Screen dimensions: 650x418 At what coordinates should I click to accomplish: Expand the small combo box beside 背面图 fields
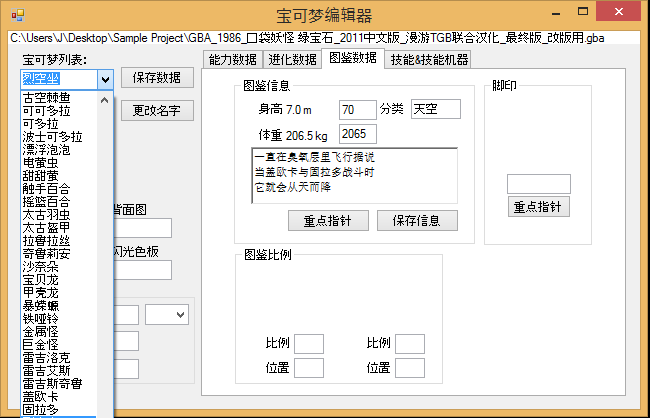[167, 315]
